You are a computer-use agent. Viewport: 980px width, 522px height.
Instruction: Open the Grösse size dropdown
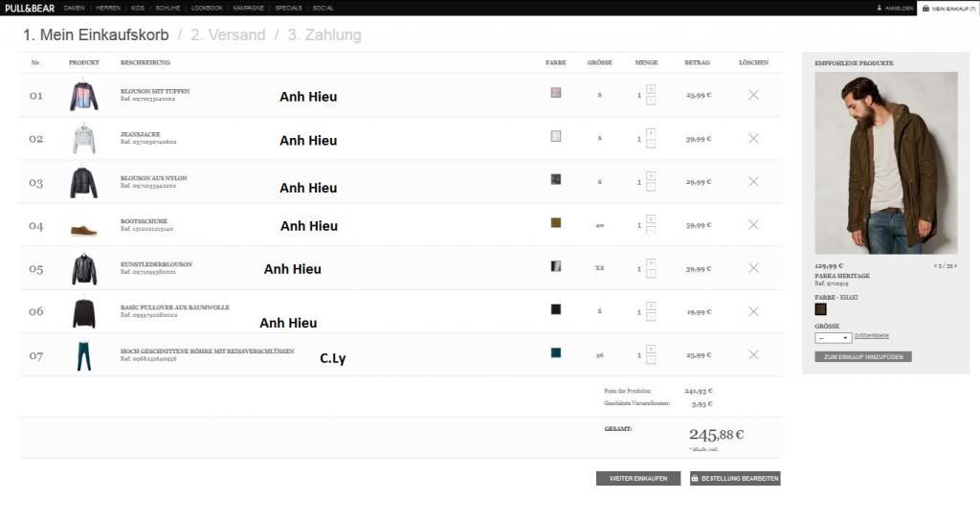[833, 337]
